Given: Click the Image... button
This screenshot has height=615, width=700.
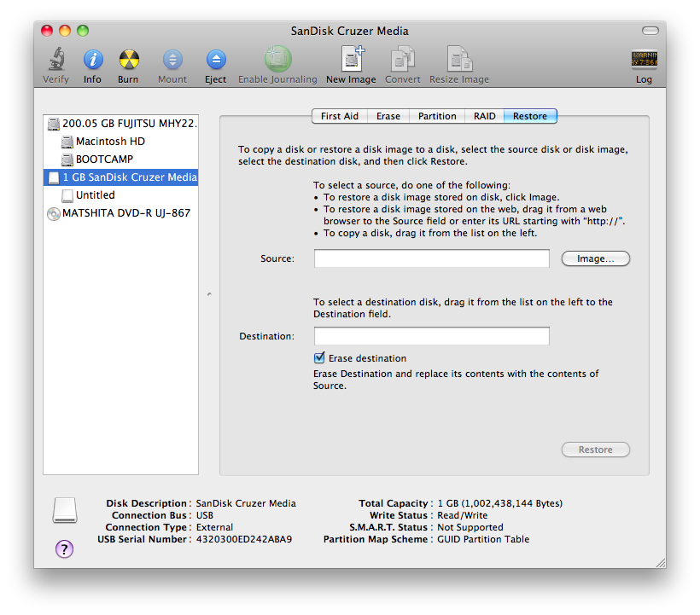Looking at the screenshot, I should (x=596, y=258).
